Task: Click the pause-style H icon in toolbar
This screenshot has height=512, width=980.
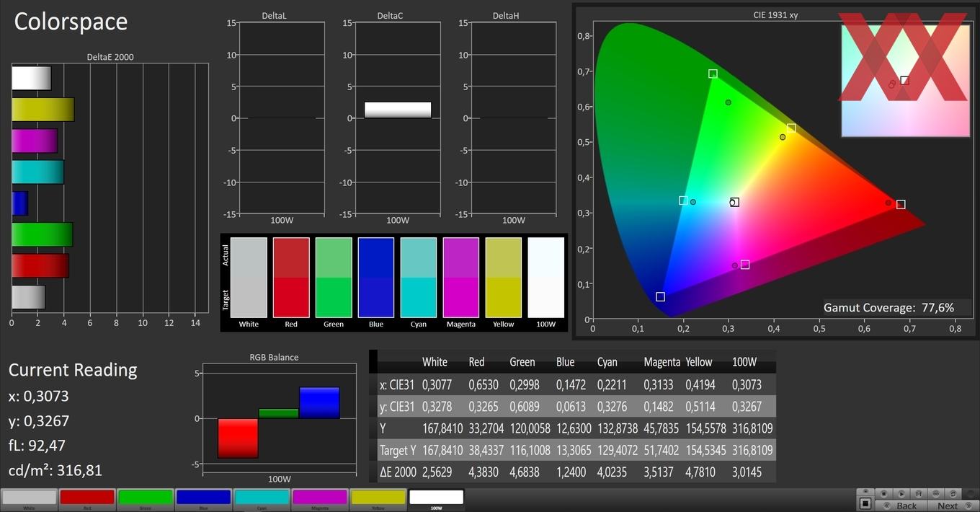Action: [x=919, y=494]
